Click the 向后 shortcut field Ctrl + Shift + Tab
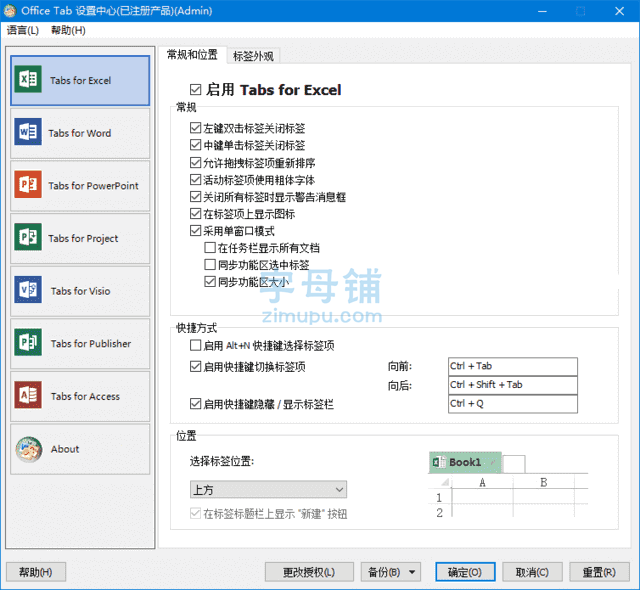This screenshot has height=590, width=640. pyautogui.click(x=513, y=385)
